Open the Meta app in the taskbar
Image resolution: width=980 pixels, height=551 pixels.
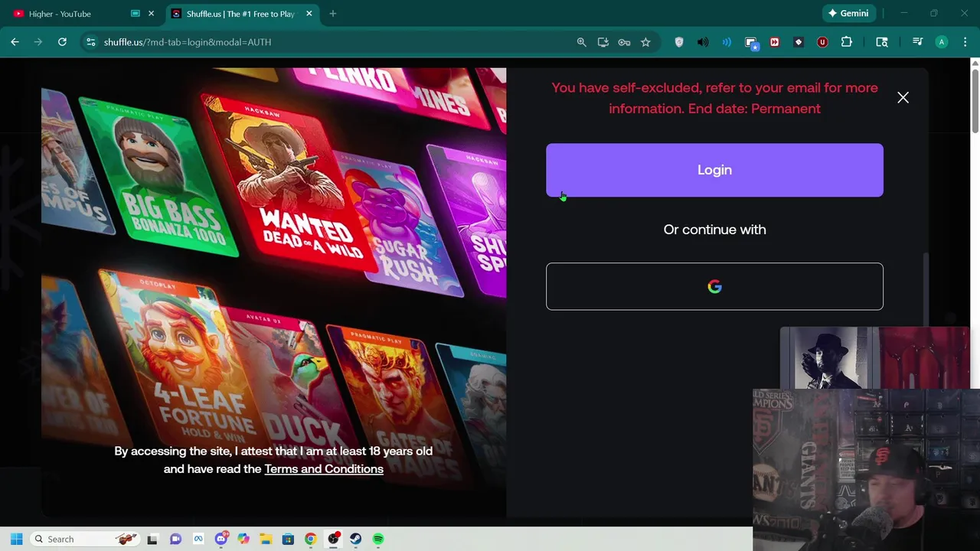pos(198,539)
